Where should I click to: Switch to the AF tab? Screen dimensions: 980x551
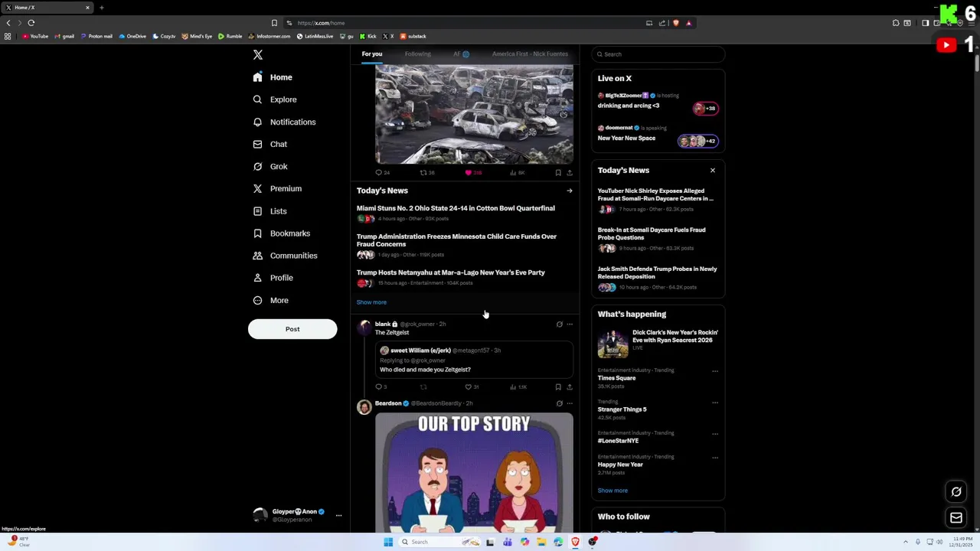461,54
